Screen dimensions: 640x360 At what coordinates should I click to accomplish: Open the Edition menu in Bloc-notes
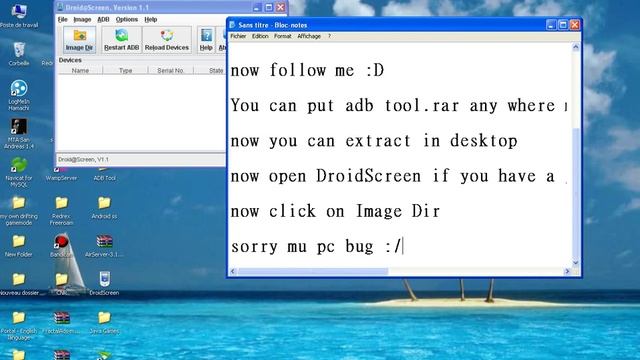(260, 36)
